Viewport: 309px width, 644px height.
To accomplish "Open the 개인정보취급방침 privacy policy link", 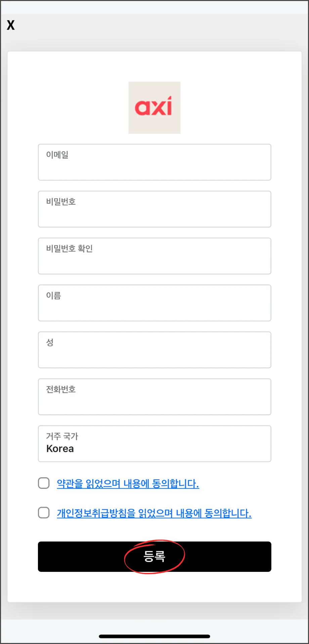I will tap(154, 513).
